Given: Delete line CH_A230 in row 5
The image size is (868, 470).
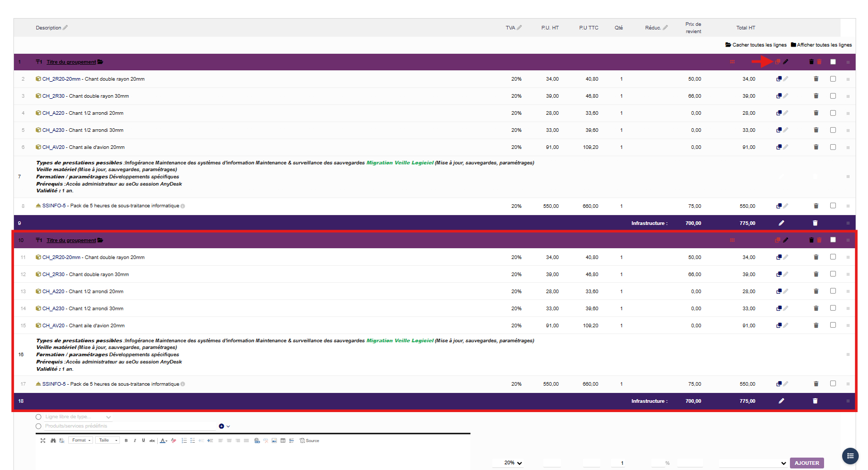Looking at the screenshot, I should coord(816,130).
